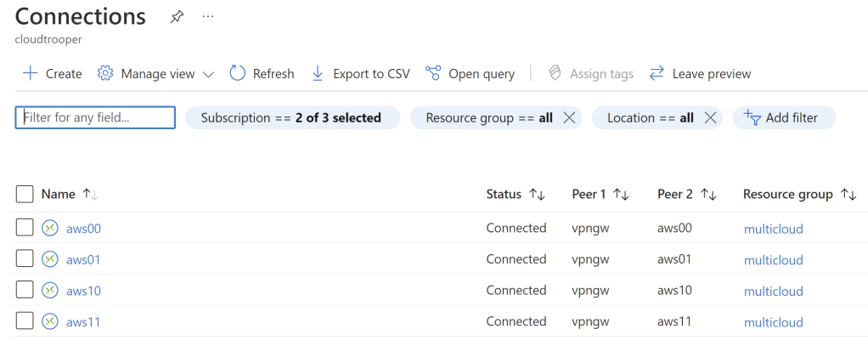Click the Export to CSV download icon

(318, 74)
